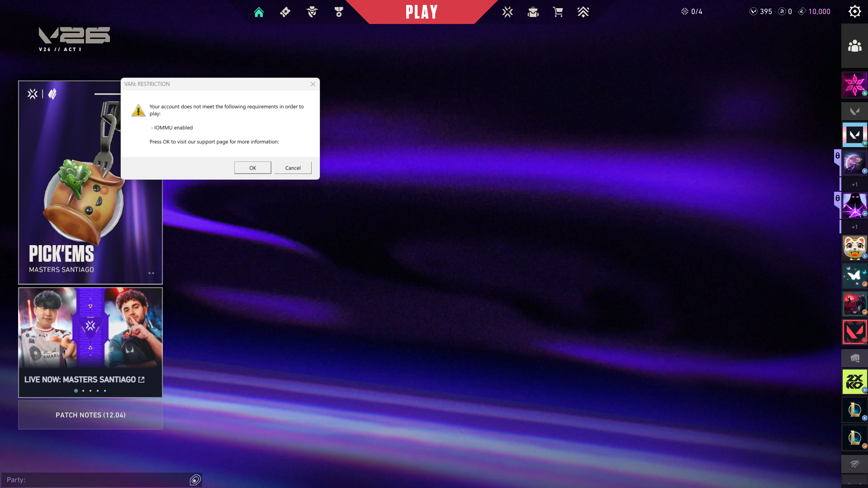Click the offline/network status icon at bottom
868x488 pixels.
point(854,464)
